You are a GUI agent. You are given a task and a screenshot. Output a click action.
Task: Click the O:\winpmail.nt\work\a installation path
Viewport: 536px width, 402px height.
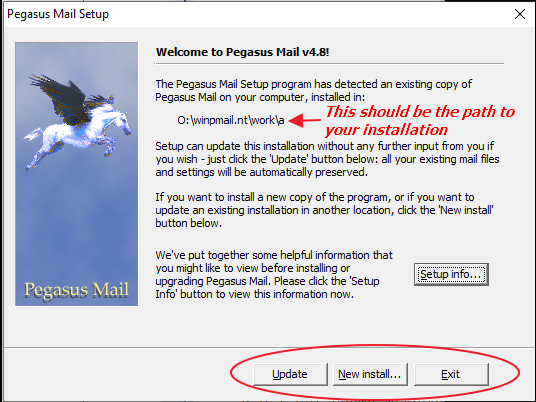[231, 120]
